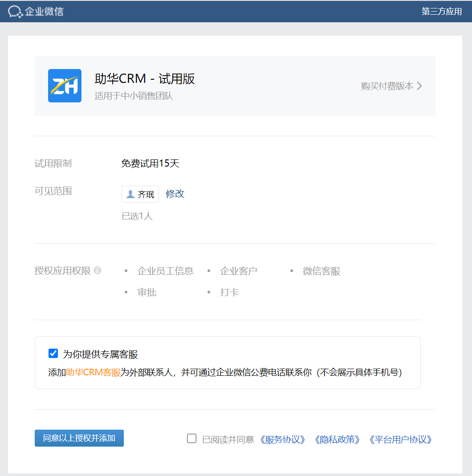The height and width of the screenshot is (476, 472).
Task: Click 微信客服 permission item
Action: (321, 271)
